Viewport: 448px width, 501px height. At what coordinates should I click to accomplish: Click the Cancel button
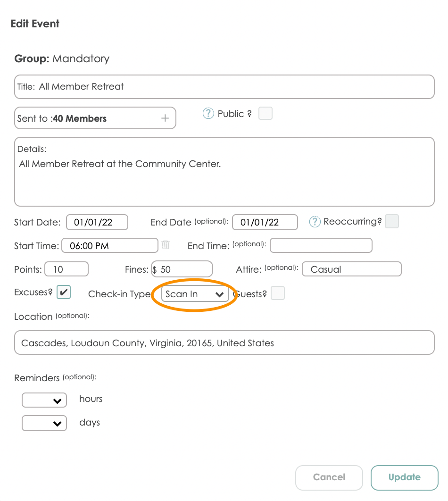point(329,477)
